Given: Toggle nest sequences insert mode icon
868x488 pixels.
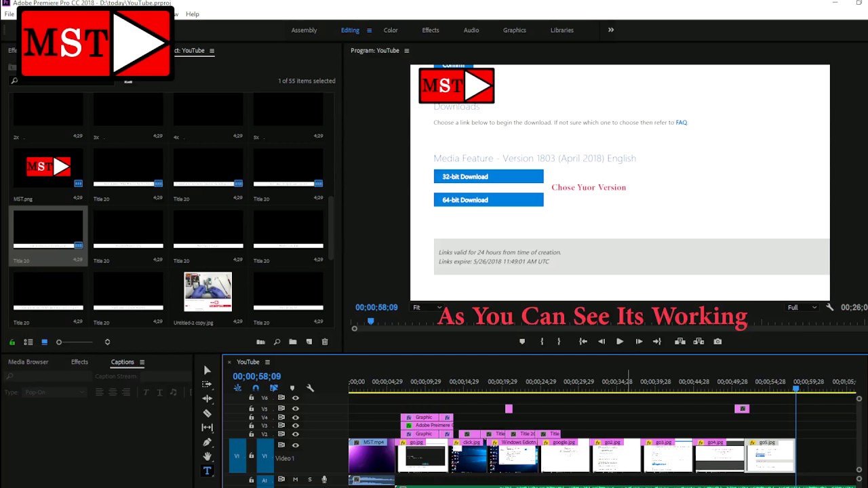Looking at the screenshot, I should coord(237,388).
